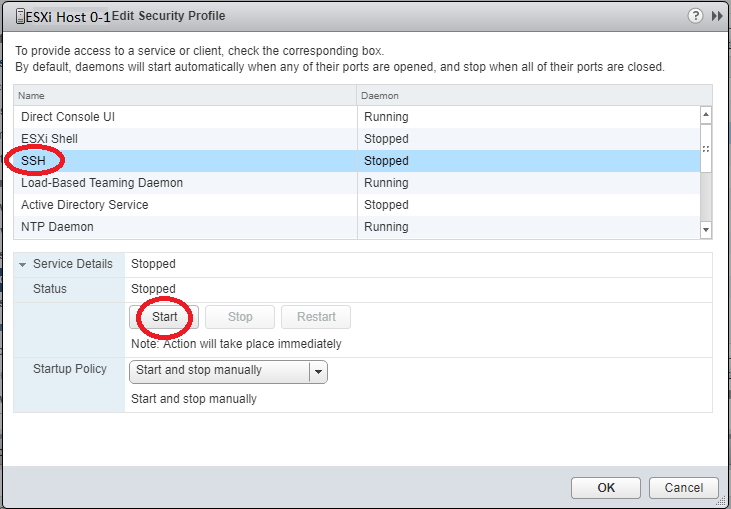Open the help question mark icon
The height and width of the screenshot is (509, 731).
695,16
